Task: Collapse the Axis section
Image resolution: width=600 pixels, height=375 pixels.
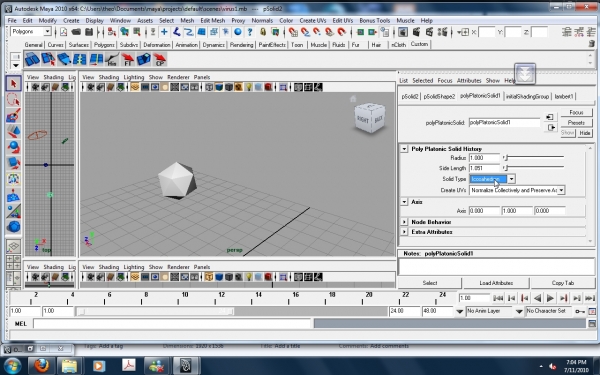Action: 404,201
